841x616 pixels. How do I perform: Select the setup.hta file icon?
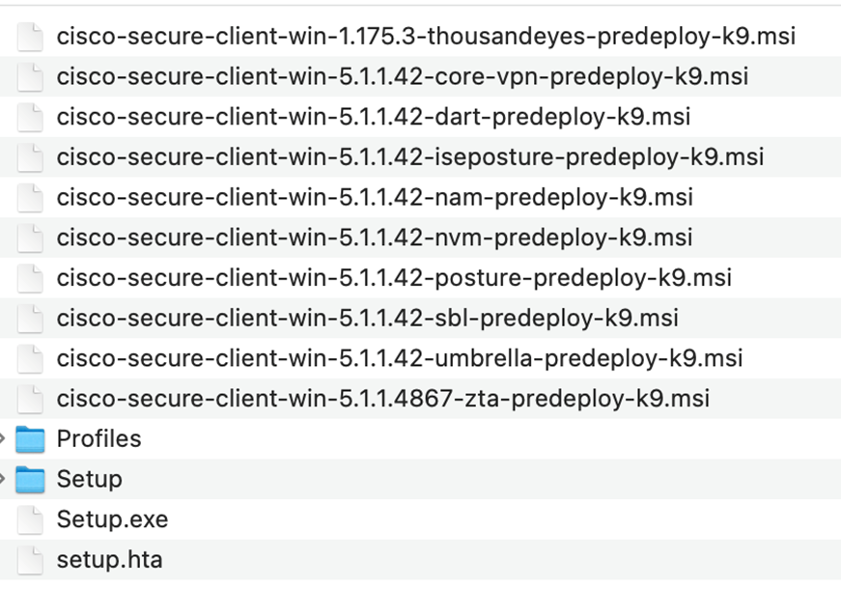(x=30, y=560)
